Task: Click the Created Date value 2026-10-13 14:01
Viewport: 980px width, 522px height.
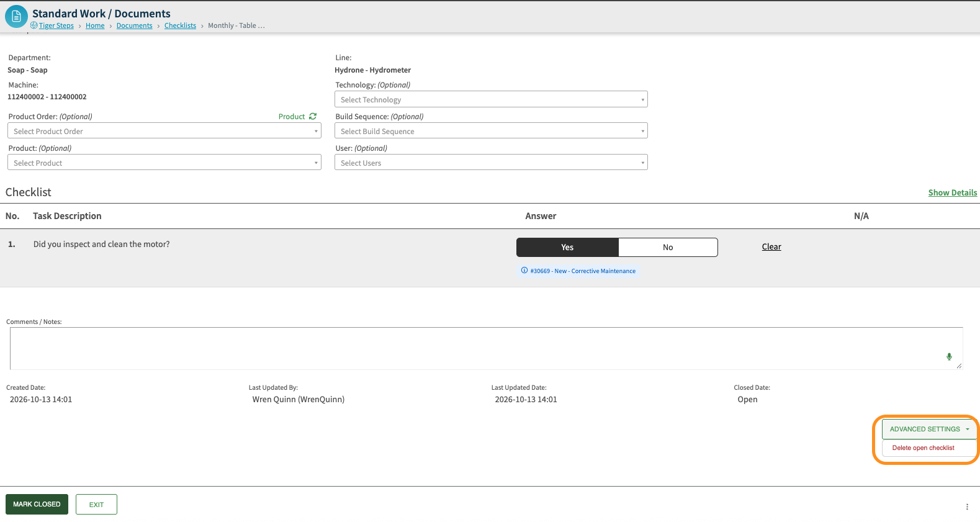Action: click(41, 399)
